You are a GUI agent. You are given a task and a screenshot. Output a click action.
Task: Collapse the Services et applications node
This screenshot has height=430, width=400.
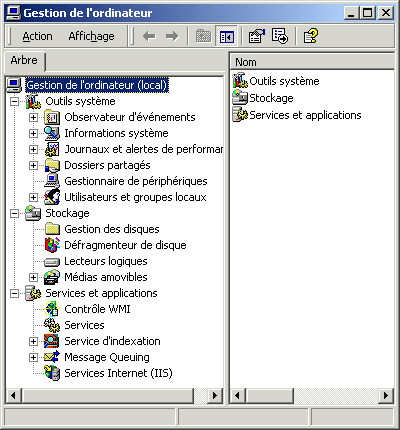coord(14,293)
